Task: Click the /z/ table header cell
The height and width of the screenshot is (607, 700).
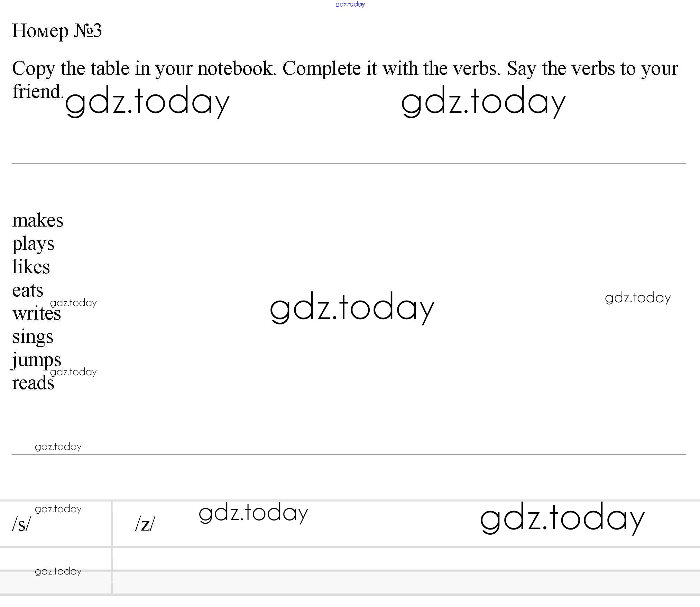Action: tap(406, 524)
